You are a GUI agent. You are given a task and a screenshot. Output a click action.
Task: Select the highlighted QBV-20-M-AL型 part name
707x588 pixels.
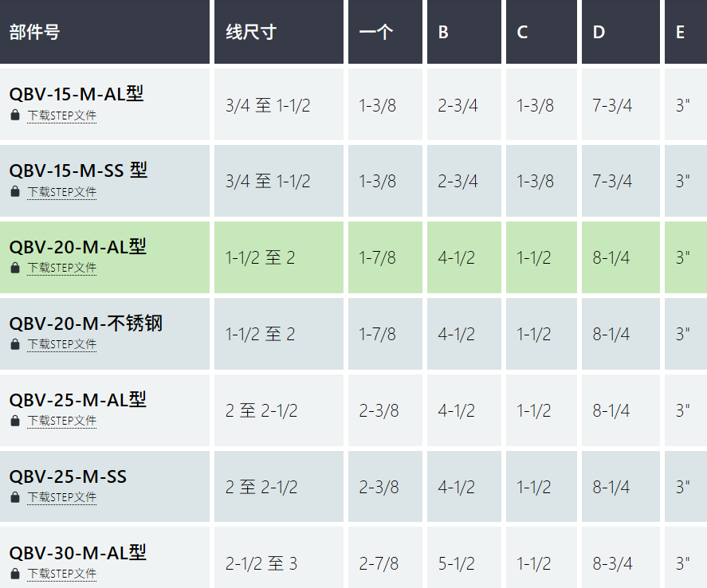77,247
